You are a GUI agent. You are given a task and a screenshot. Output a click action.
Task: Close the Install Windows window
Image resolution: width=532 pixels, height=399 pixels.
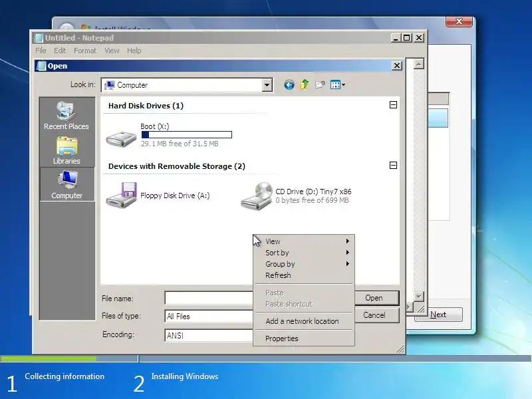[459, 21]
